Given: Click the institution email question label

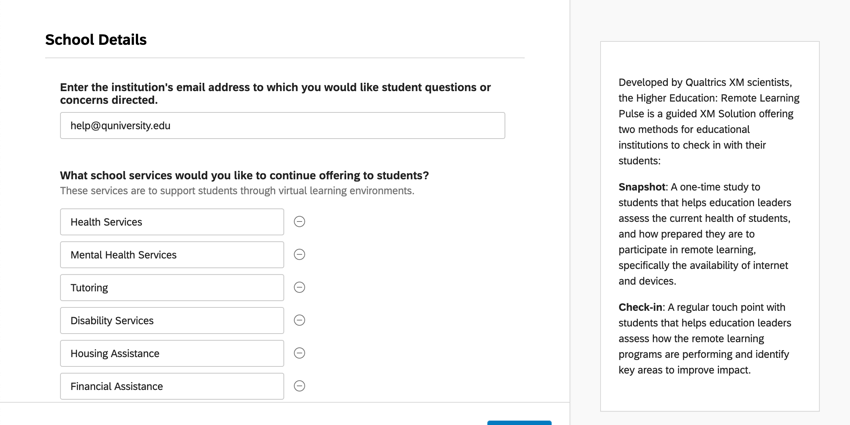Looking at the screenshot, I should pyautogui.click(x=275, y=93).
